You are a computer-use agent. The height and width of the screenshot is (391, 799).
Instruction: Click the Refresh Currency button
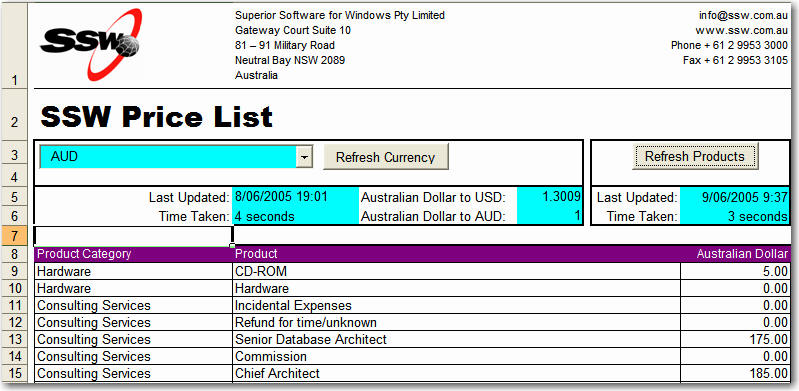tap(385, 157)
